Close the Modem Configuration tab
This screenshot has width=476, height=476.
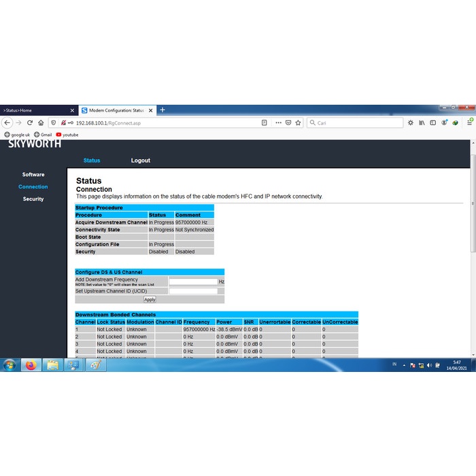point(150,110)
